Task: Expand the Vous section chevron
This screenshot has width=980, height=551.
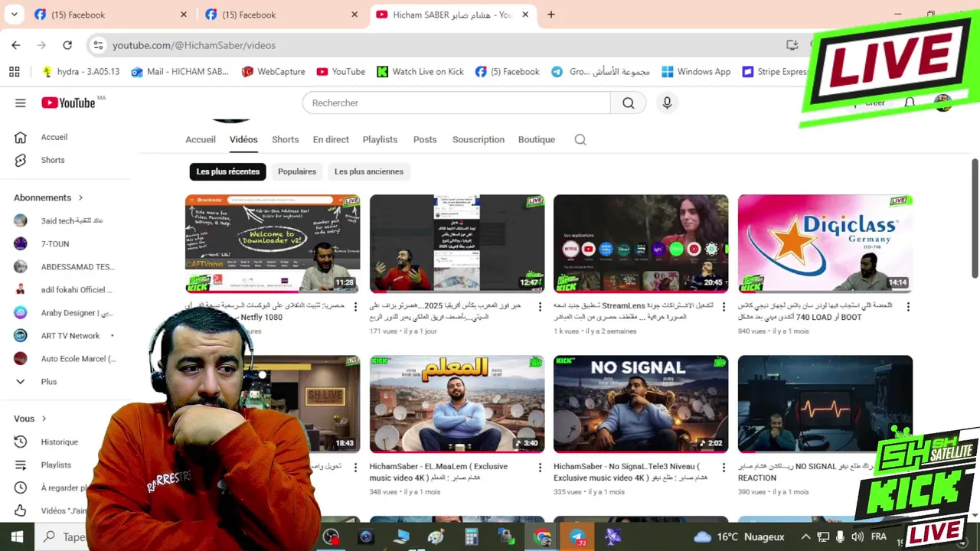Action: point(44,419)
